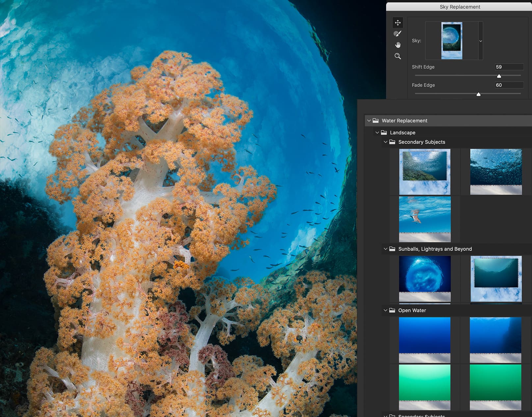This screenshot has width=532, height=417.
Task: Open the Sky preset dropdown arrow
Action: [x=481, y=41]
